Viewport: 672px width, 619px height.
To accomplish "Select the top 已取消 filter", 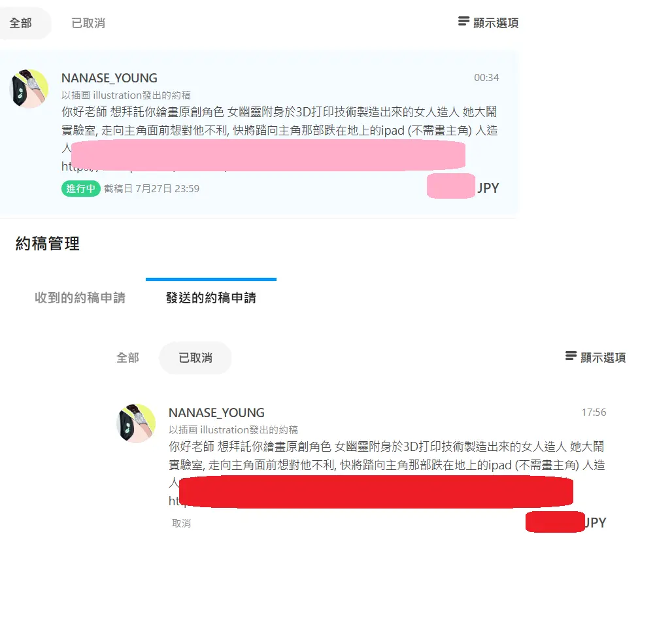I will point(88,23).
